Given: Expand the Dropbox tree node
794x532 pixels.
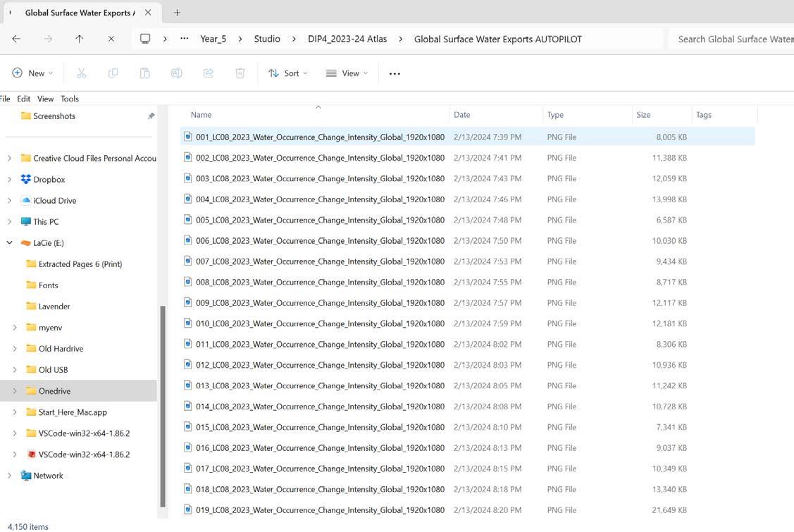Looking at the screenshot, I should [9, 180].
